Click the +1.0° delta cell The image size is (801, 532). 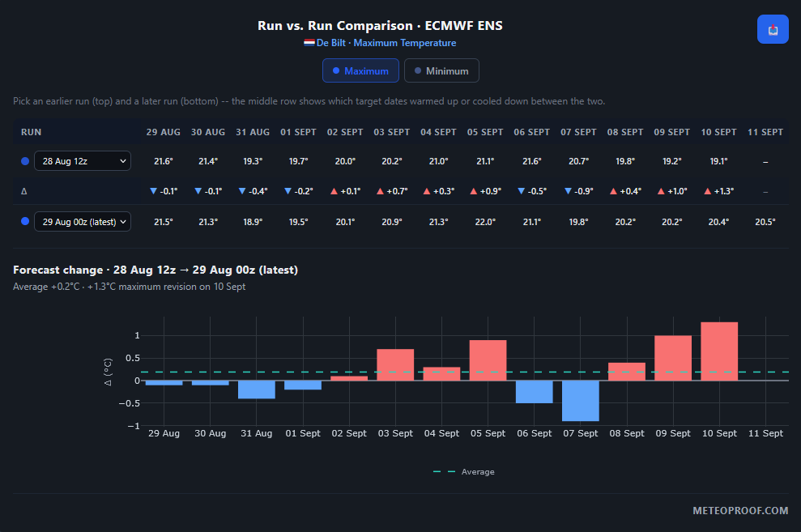pyautogui.click(x=672, y=191)
